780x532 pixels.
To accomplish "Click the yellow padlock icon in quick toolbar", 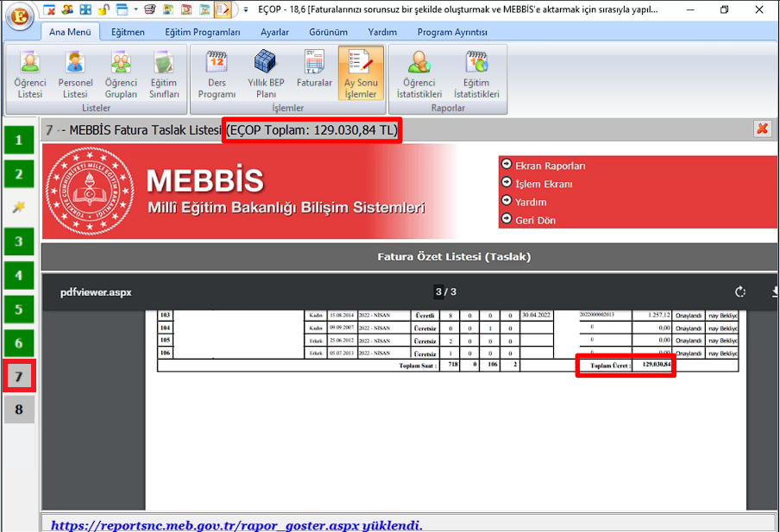I will 104,9.
